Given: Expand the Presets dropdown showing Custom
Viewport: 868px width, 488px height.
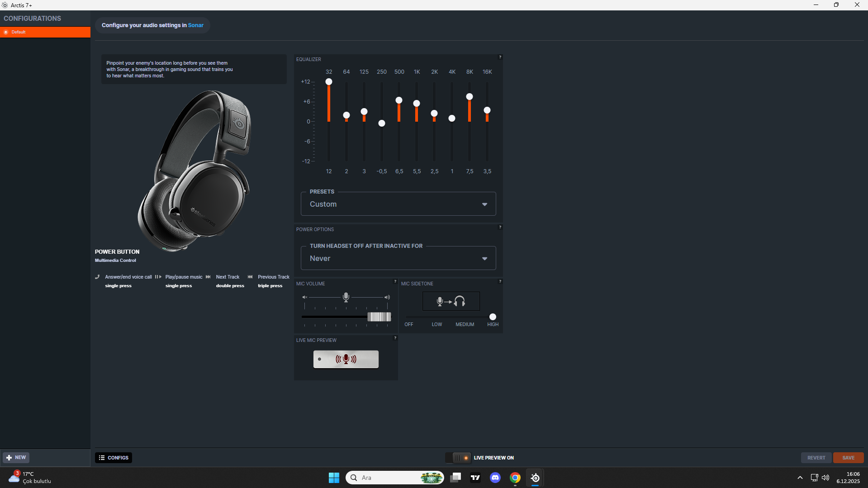Looking at the screenshot, I should click(x=398, y=204).
